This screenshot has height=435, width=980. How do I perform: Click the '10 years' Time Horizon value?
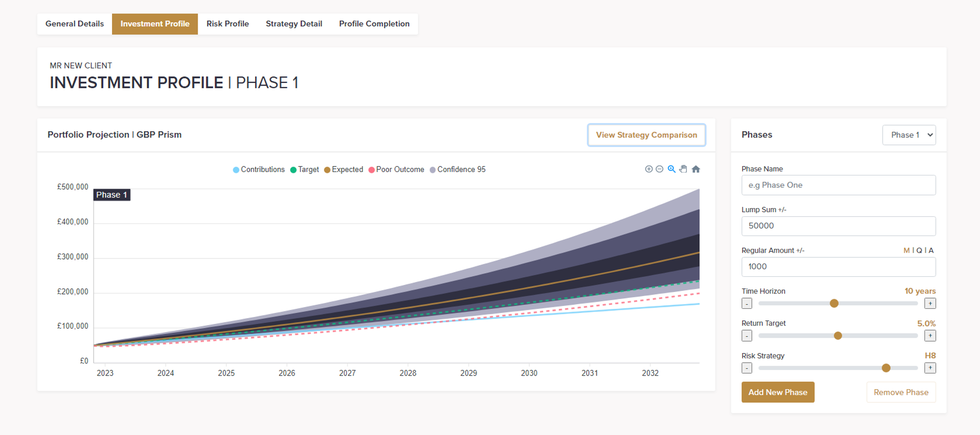(x=920, y=291)
